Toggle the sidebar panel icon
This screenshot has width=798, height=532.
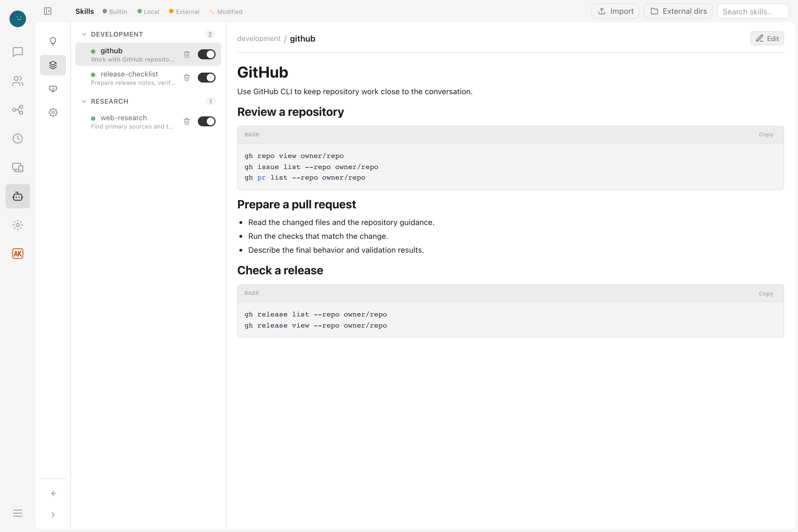[x=48, y=11]
